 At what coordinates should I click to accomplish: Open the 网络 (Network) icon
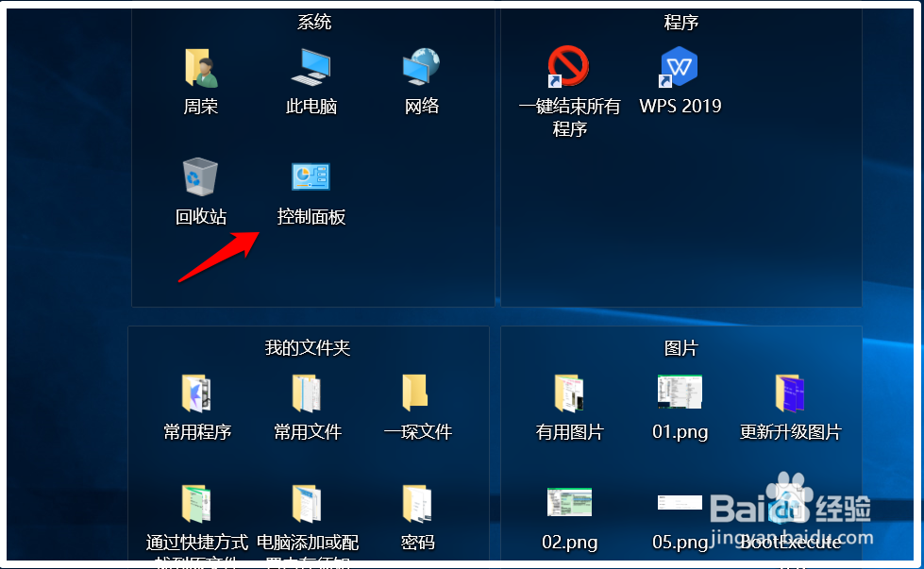(421, 68)
